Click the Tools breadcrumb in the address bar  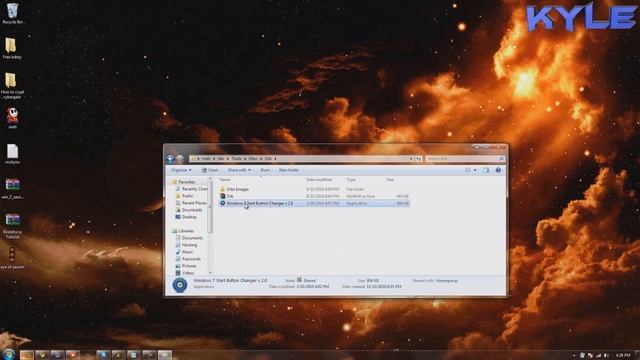point(236,158)
